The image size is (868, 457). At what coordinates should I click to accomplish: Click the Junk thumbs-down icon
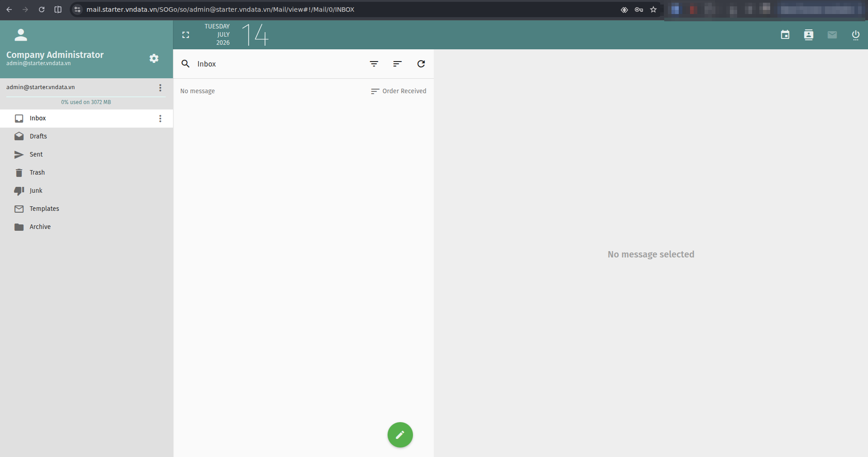pyautogui.click(x=19, y=191)
